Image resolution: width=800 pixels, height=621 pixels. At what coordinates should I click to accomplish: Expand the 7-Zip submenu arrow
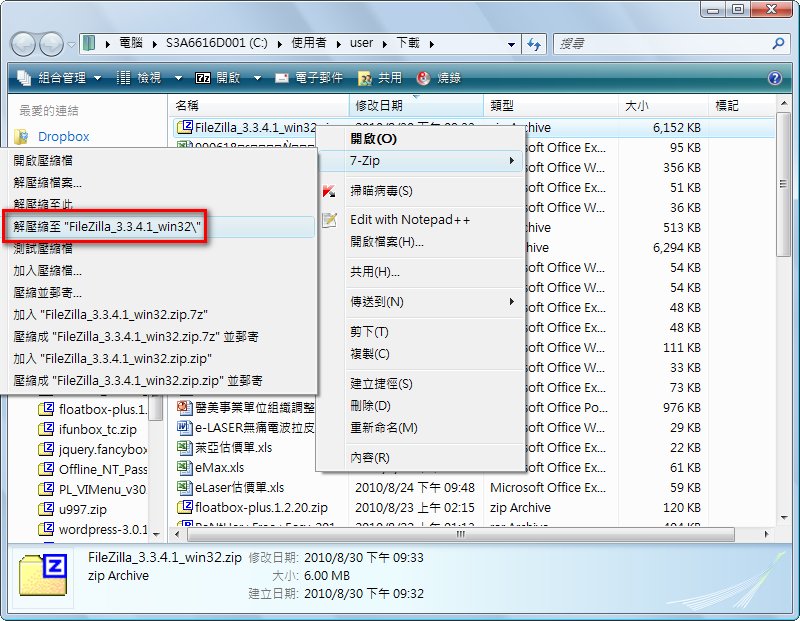[511, 161]
